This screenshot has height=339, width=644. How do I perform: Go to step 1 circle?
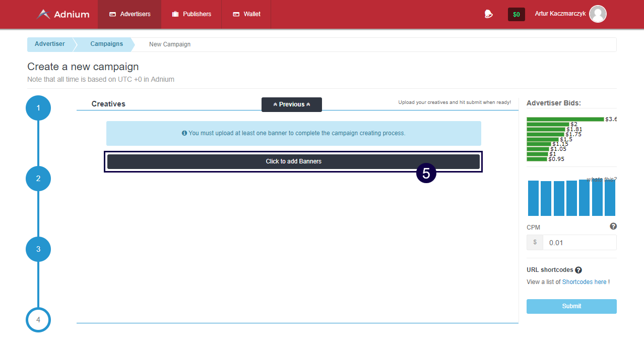[38, 108]
